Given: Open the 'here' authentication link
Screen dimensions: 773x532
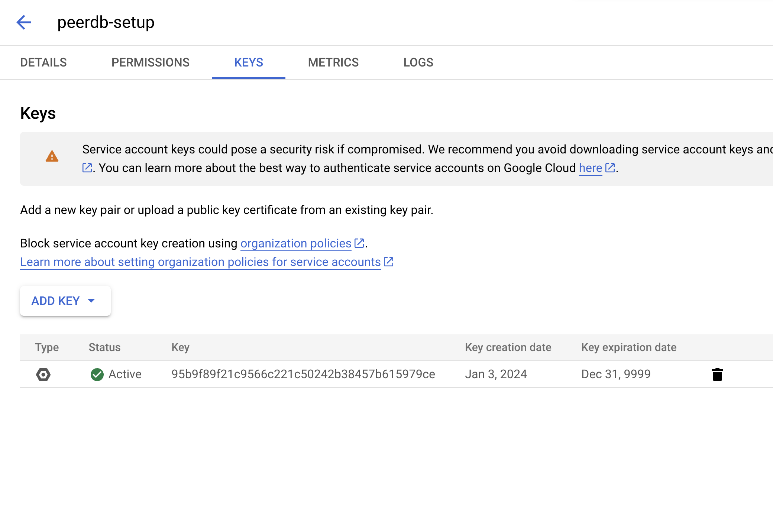Looking at the screenshot, I should 590,168.
